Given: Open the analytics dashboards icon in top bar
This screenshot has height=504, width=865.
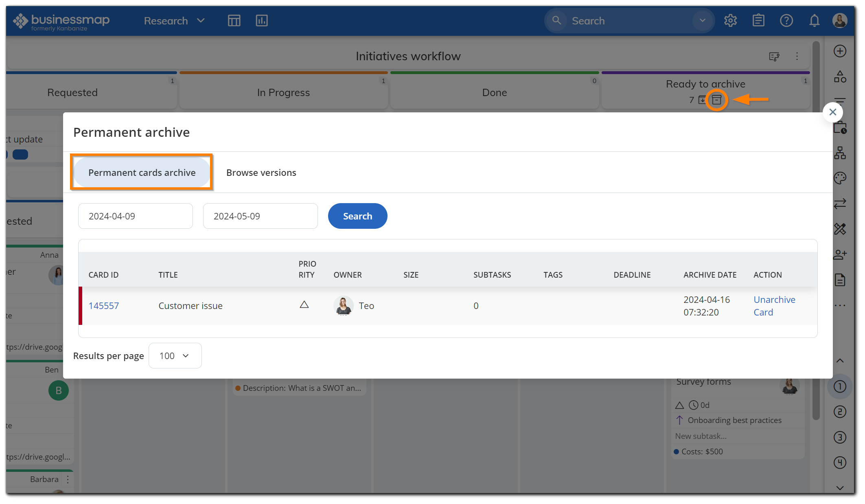Looking at the screenshot, I should pos(262,20).
